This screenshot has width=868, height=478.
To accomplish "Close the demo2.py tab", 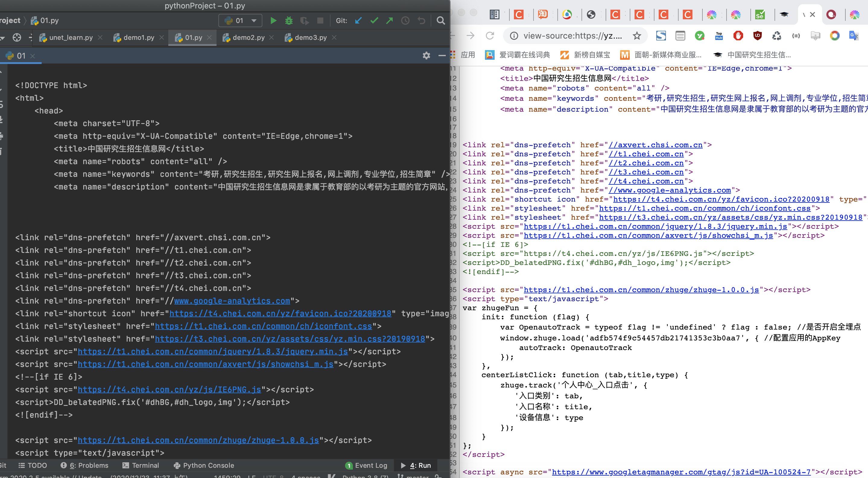I will pyautogui.click(x=272, y=37).
